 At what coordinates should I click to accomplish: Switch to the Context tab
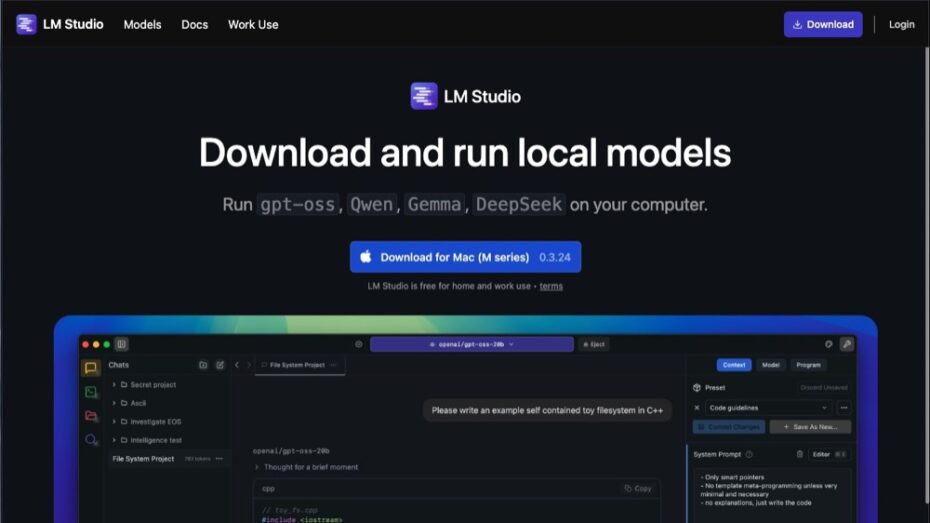pyautogui.click(x=734, y=365)
